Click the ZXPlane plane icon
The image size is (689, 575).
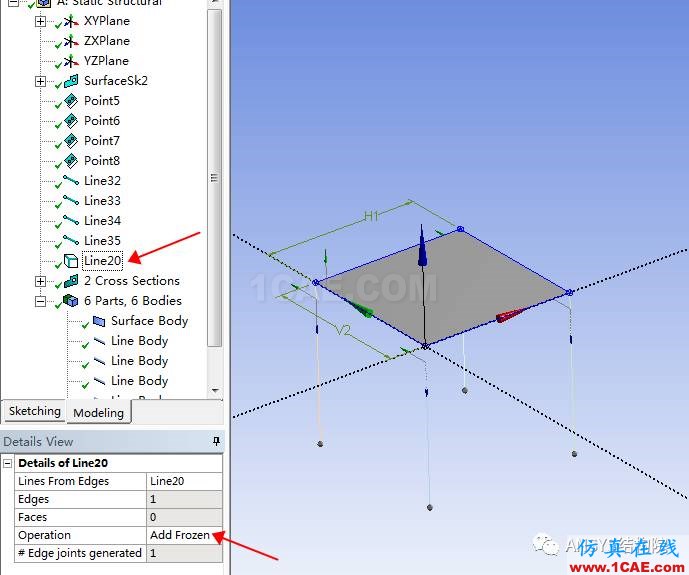pyautogui.click(x=71, y=41)
